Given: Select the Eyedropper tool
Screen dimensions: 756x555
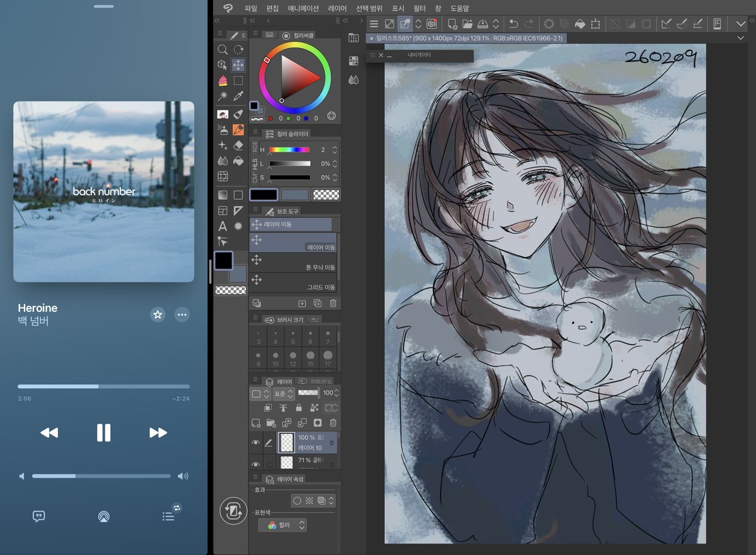Looking at the screenshot, I should 238,96.
